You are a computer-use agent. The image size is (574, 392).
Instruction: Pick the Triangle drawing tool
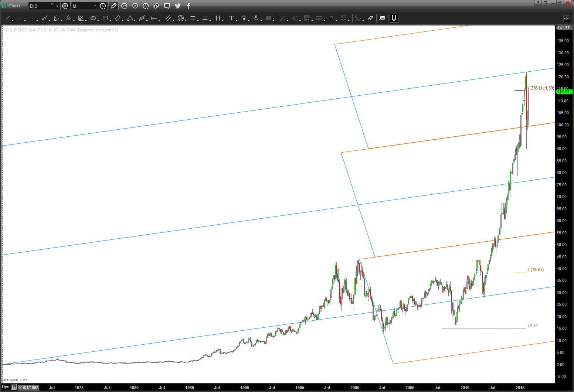(x=130, y=18)
